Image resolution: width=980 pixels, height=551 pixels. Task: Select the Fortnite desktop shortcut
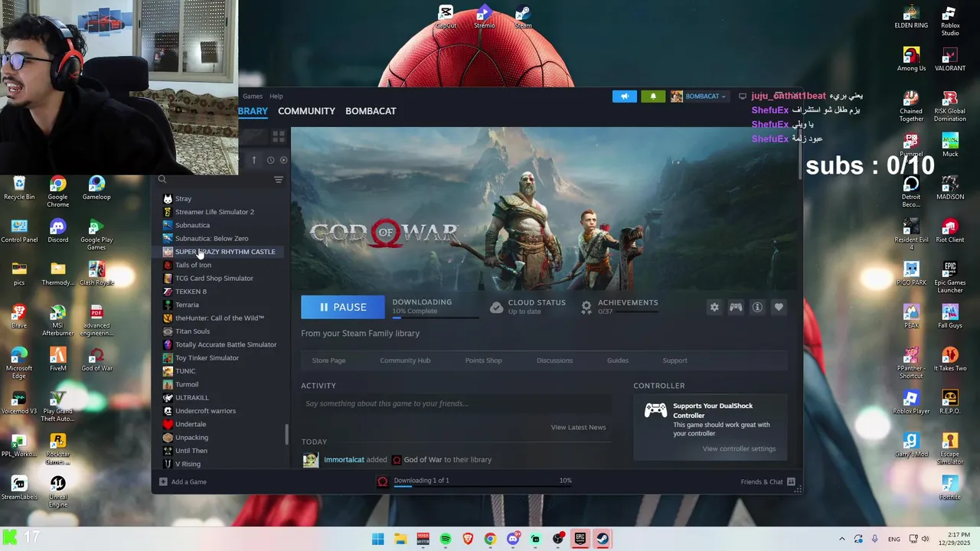click(x=950, y=488)
